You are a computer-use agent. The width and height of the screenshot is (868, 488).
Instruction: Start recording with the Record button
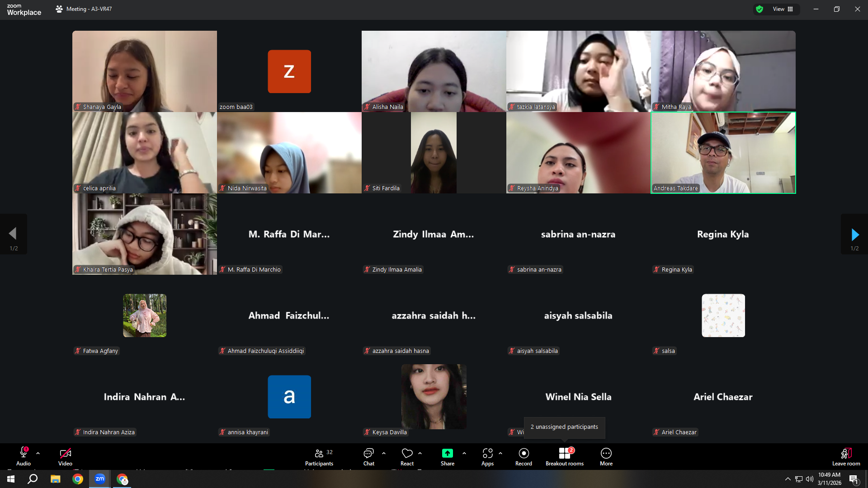pyautogui.click(x=524, y=457)
